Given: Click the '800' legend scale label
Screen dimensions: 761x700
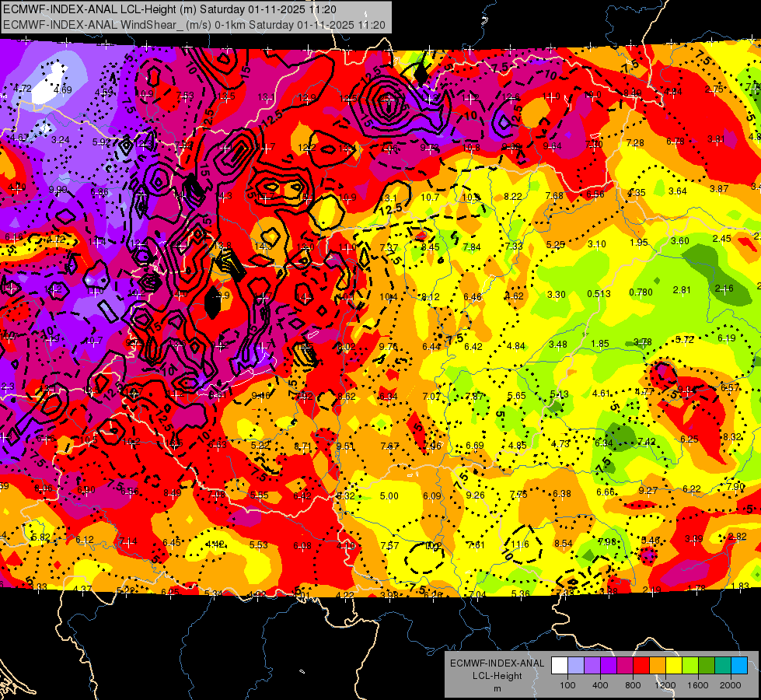Looking at the screenshot, I should pos(633,685).
